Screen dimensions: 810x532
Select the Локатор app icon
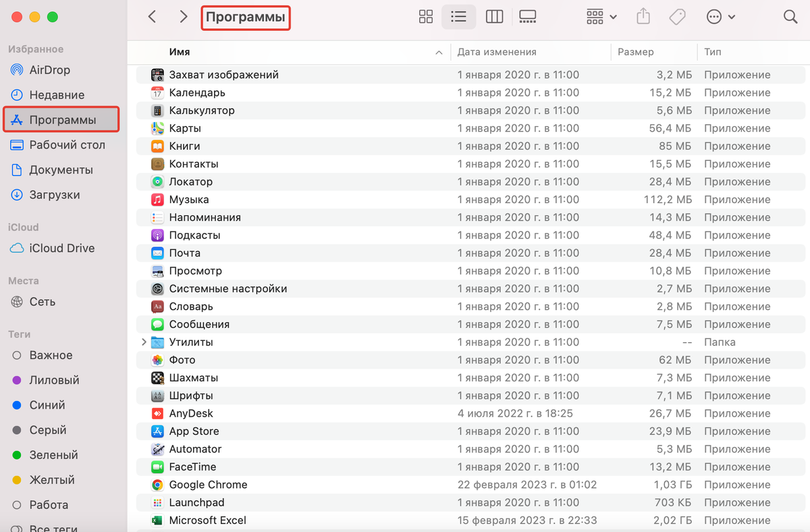point(157,182)
